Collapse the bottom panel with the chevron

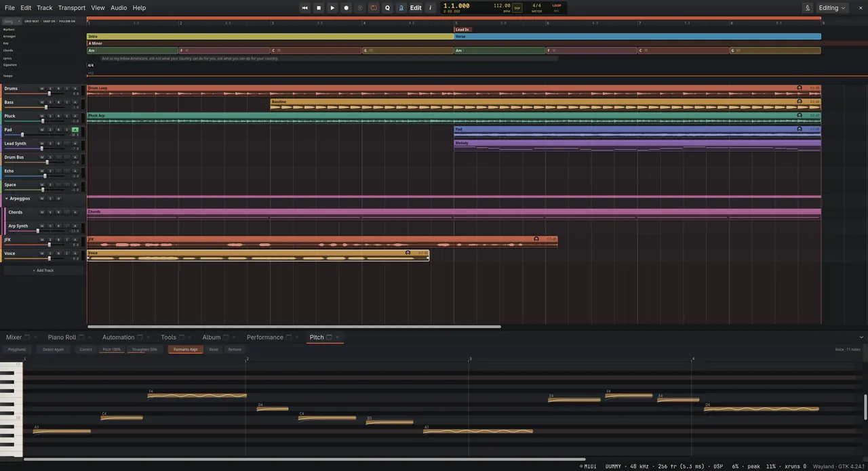861,337
